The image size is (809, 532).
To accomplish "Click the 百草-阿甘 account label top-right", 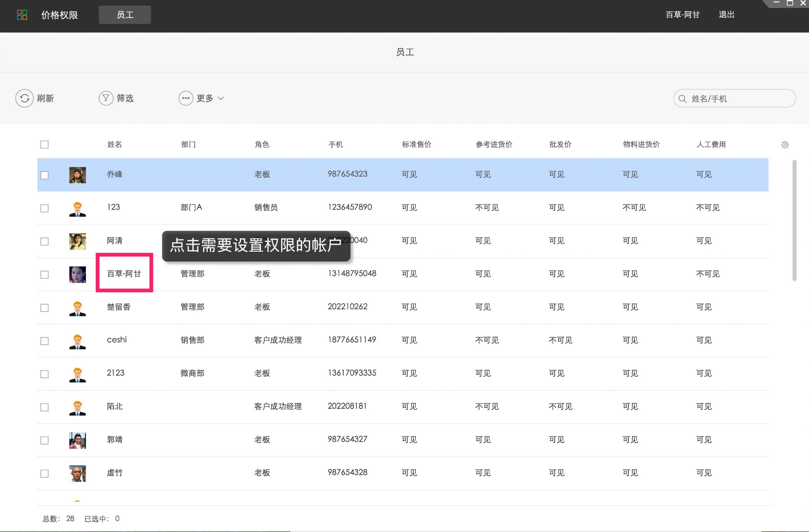I will point(682,15).
